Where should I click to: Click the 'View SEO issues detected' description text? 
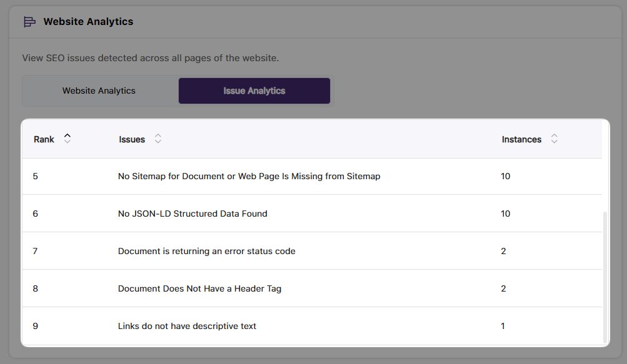tap(150, 58)
